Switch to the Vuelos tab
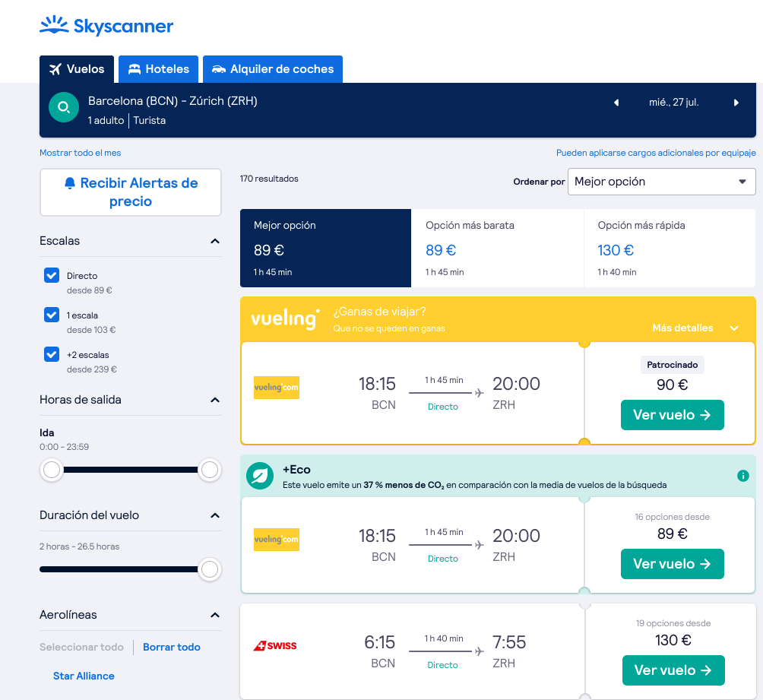 77,69
